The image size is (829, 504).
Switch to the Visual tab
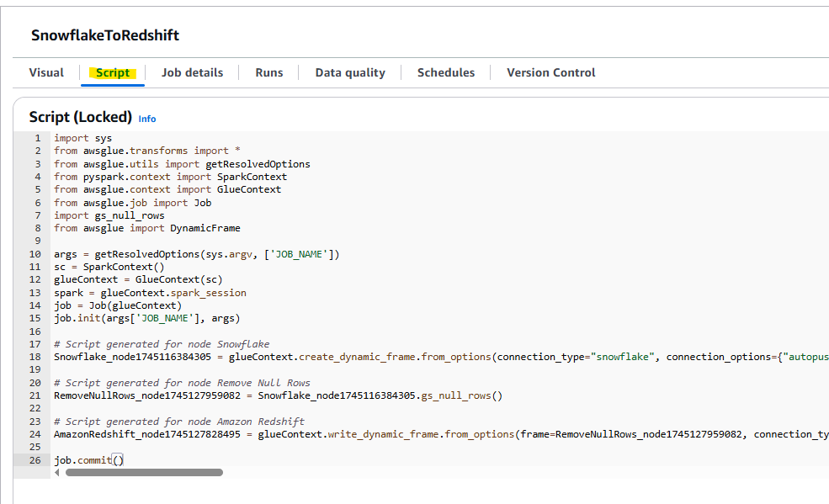[46, 72]
